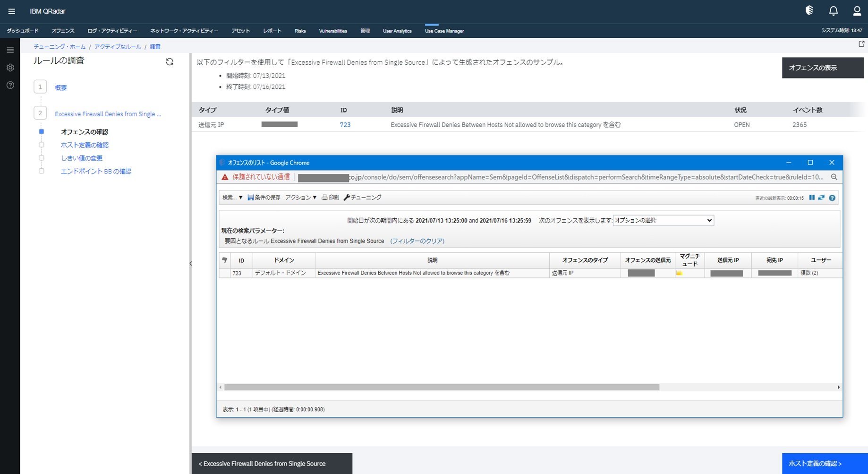The height and width of the screenshot is (474, 868).
Task: Open help in offense list toolbar
Action: point(832,198)
